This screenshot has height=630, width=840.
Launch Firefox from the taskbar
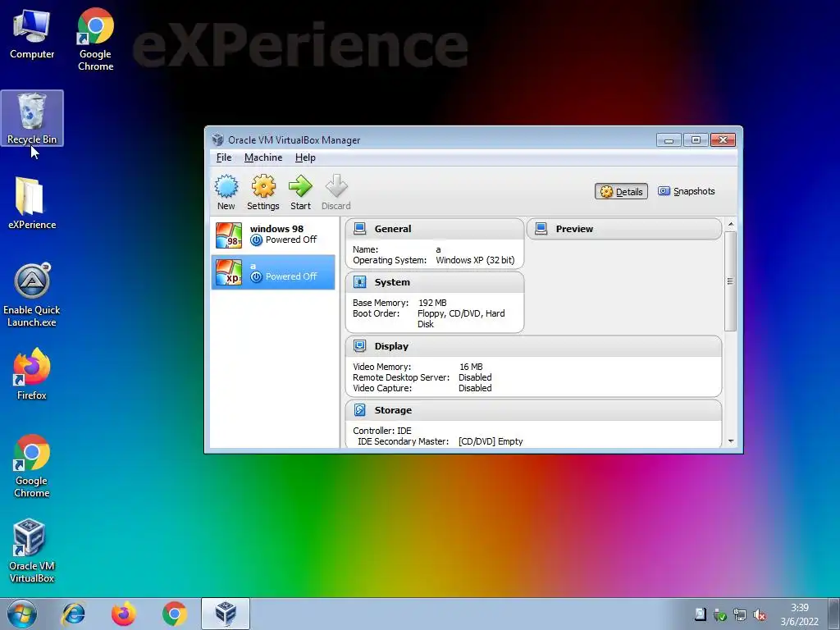click(124, 614)
